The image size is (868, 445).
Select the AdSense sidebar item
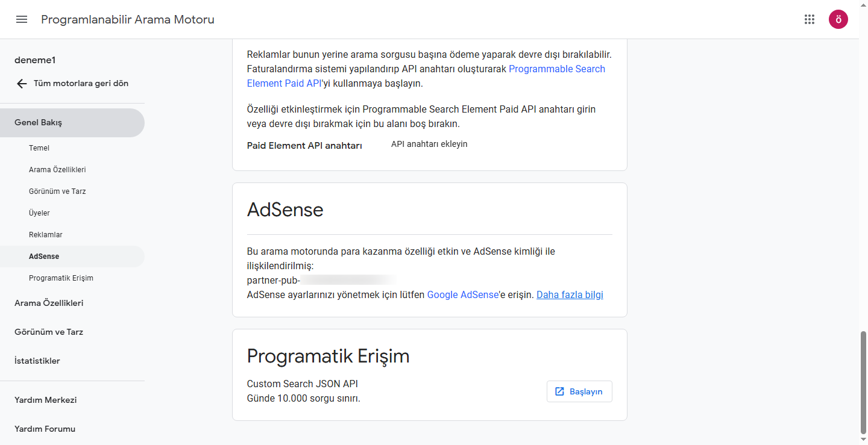[x=72, y=257]
